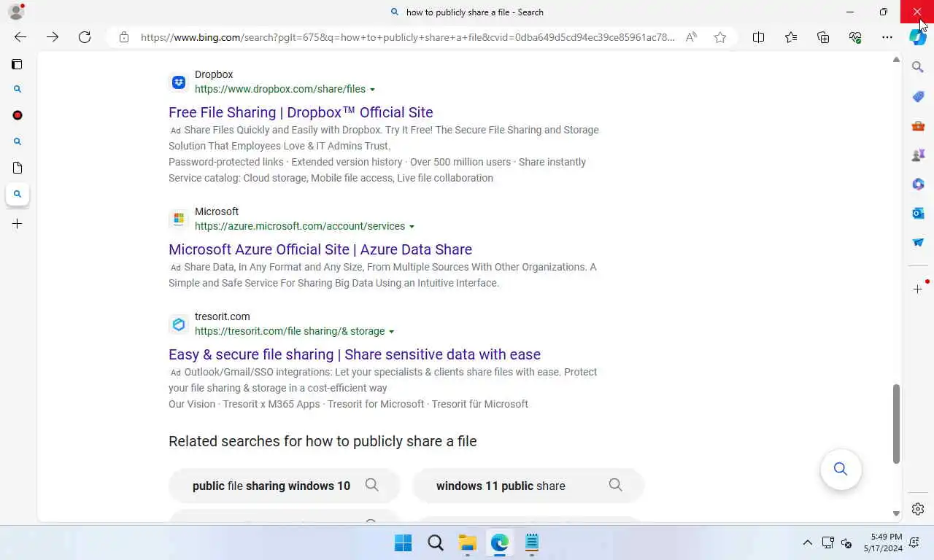Viewport: 934px width, 560px height.
Task: Expand Dropbox ad URL dropdown arrow
Action: tap(372, 90)
